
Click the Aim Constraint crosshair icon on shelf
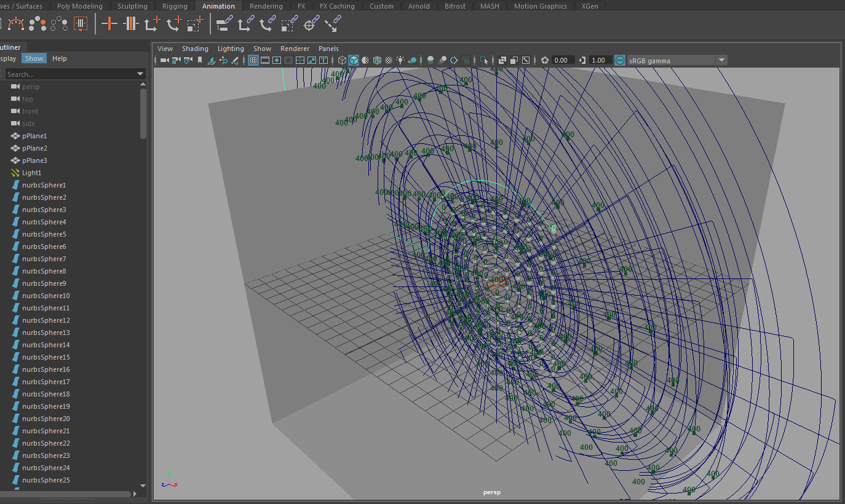[x=312, y=24]
